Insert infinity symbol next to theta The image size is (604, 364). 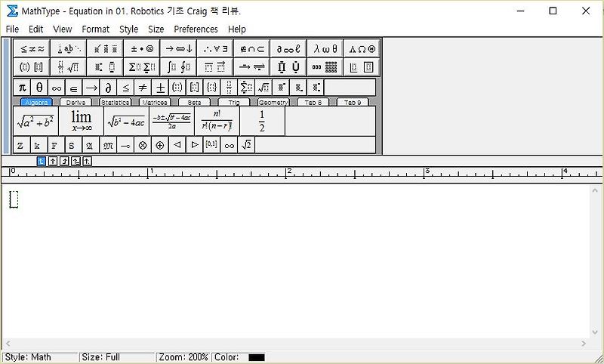[x=57, y=88]
